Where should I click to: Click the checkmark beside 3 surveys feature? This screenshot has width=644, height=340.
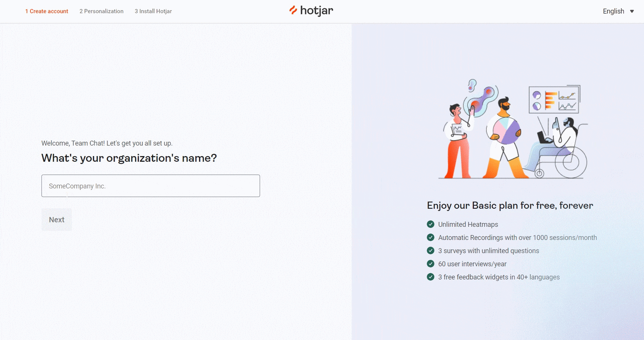[431, 250]
